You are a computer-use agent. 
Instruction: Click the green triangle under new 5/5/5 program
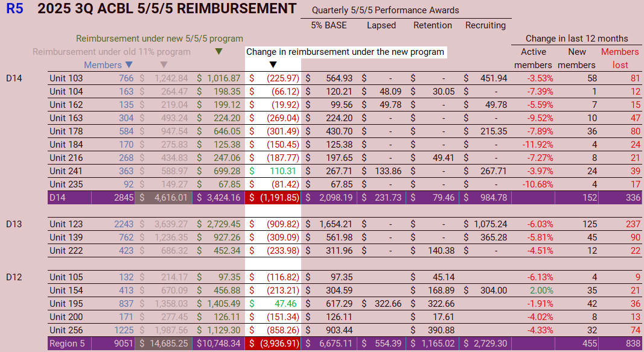[219, 51]
